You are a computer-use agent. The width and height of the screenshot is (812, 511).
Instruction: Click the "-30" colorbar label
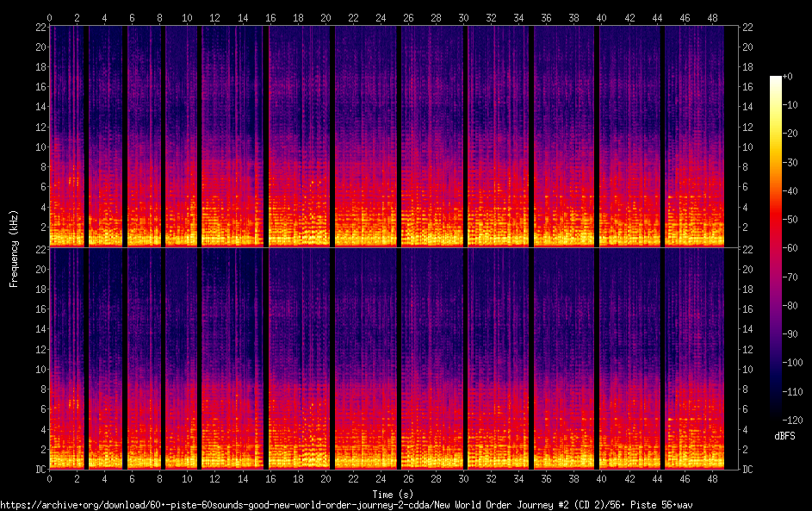coord(790,163)
